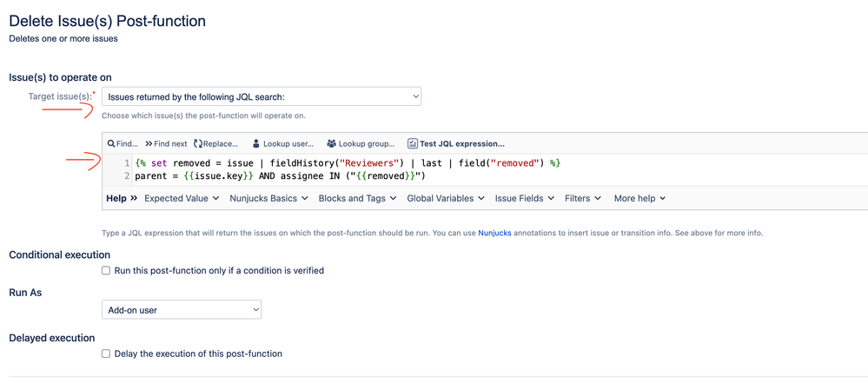Place cursor on editor line 1 code
Viewport: 868px width, 383px height.
[x=348, y=163]
